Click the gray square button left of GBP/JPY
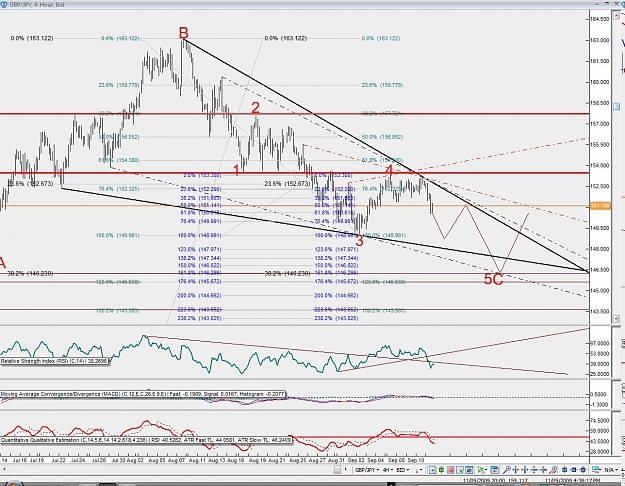Screen dimensions: 625x486 click(338, 470)
